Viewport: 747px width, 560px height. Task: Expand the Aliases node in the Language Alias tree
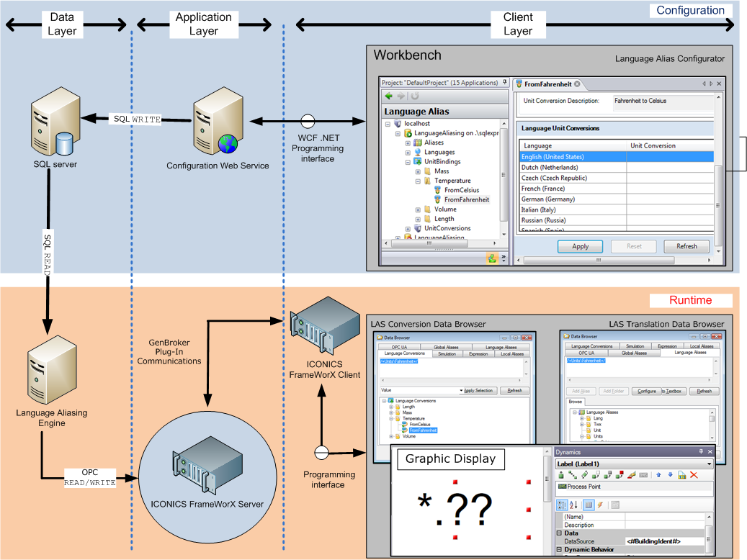tap(408, 143)
